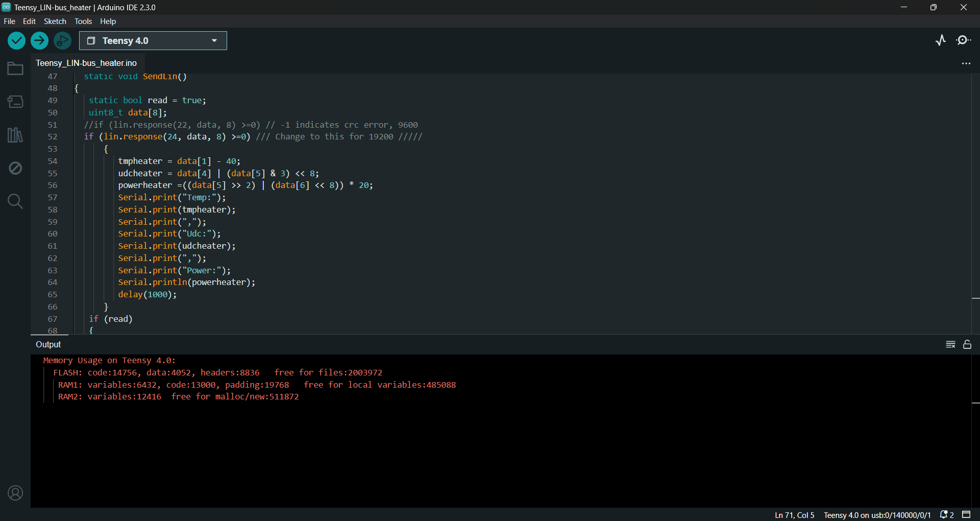Click the powerheater calculation line

click(246, 185)
